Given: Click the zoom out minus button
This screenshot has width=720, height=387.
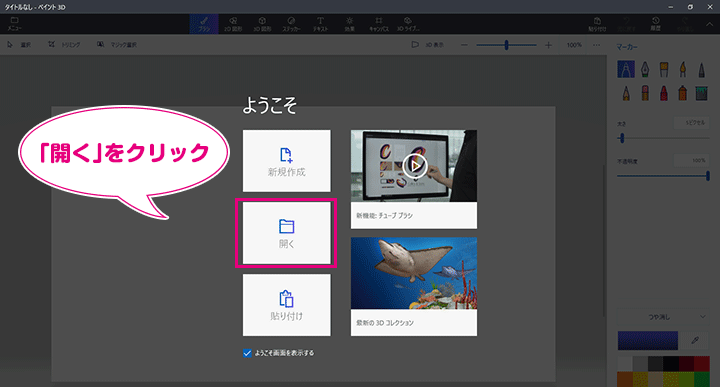Looking at the screenshot, I should [x=464, y=45].
